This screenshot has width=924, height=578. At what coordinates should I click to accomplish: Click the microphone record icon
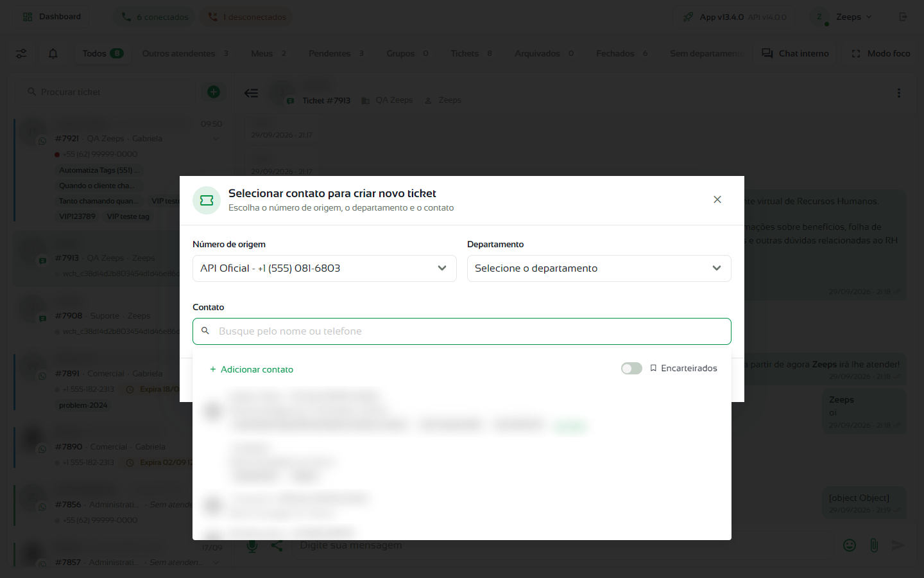point(252,546)
